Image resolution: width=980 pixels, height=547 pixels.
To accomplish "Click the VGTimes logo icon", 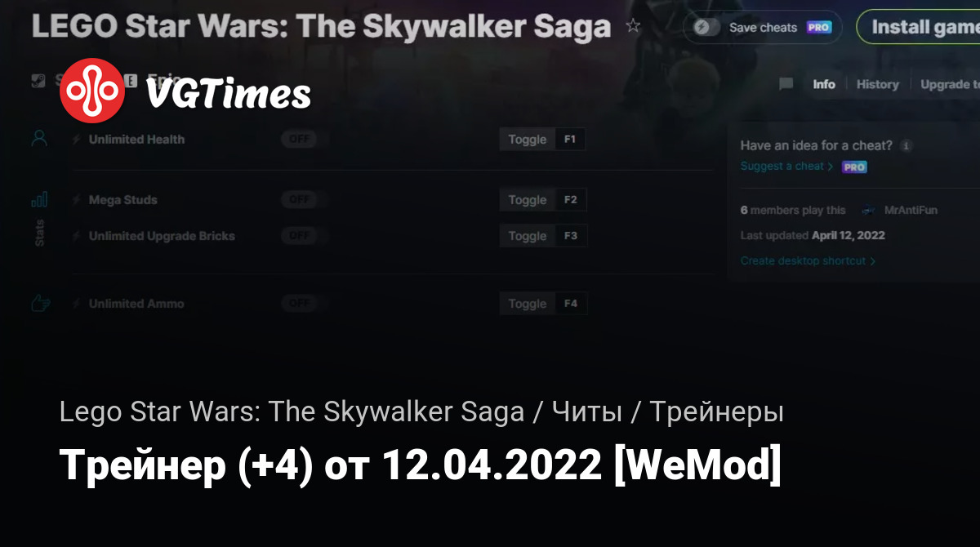I will click(92, 91).
